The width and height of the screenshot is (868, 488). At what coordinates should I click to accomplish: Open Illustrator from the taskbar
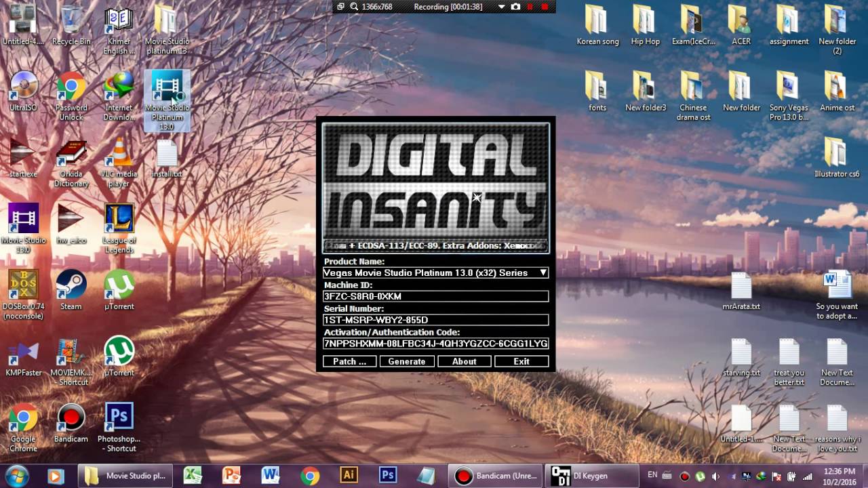pyautogui.click(x=349, y=476)
